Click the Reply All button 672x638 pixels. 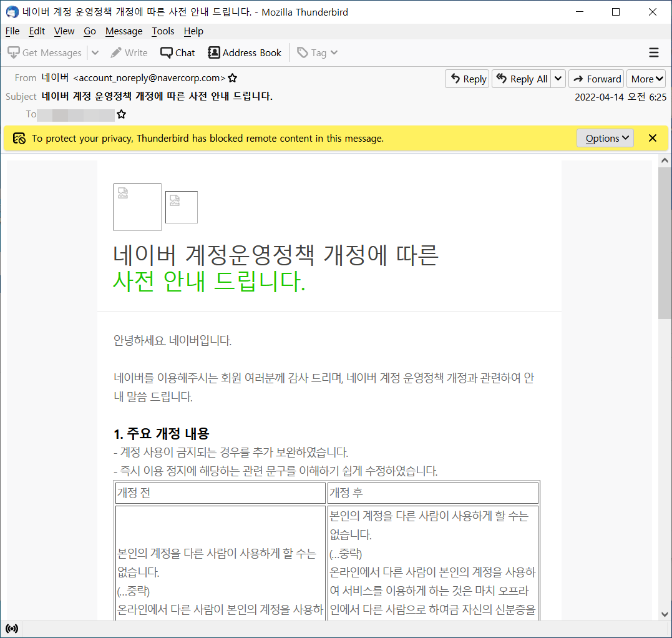(x=522, y=79)
